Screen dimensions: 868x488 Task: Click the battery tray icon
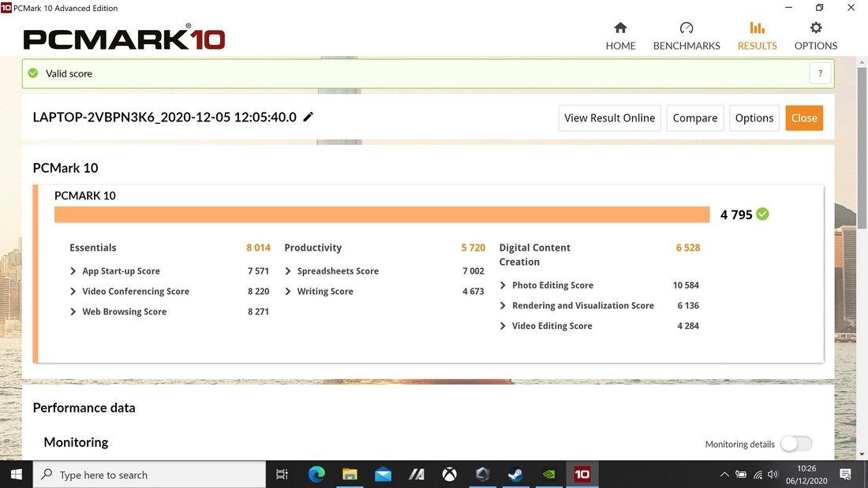point(741,474)
